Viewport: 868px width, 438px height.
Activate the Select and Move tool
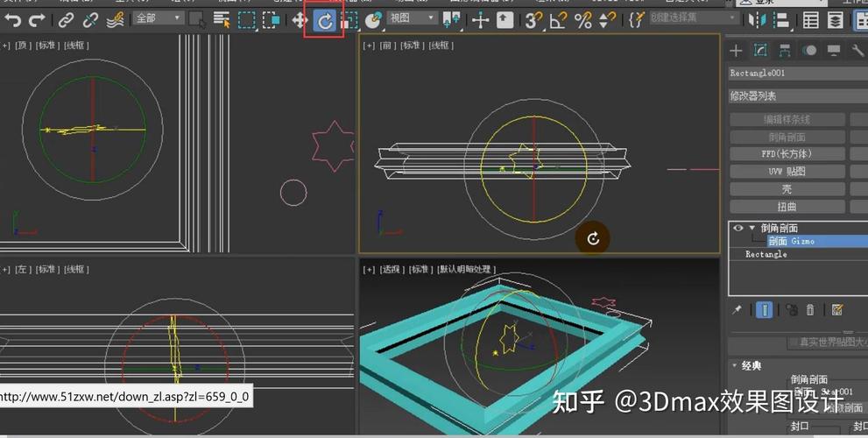[300, 19]
